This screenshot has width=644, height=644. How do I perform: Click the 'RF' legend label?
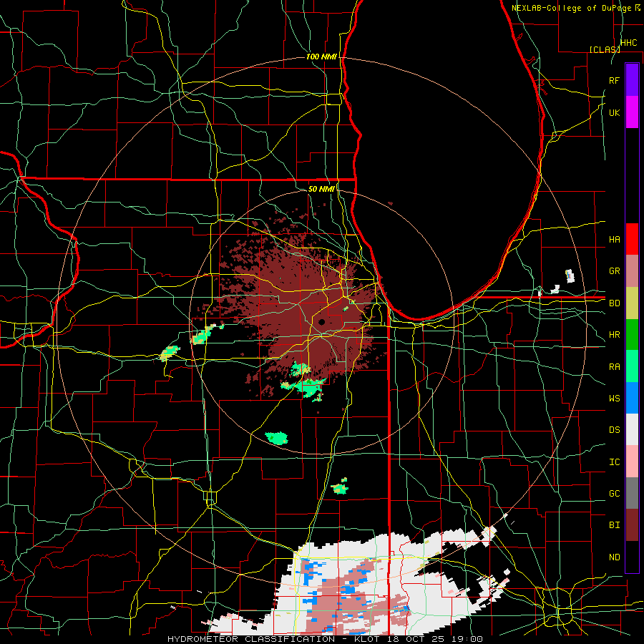click(614, 80)
